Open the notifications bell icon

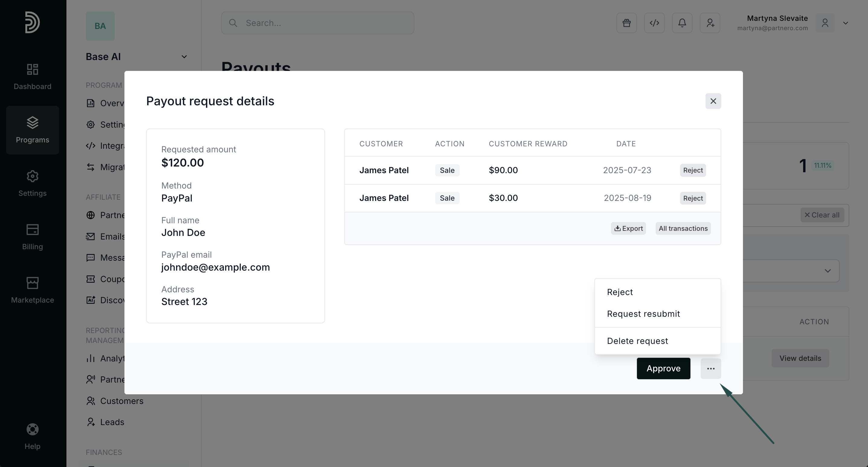tap(682, 23)
